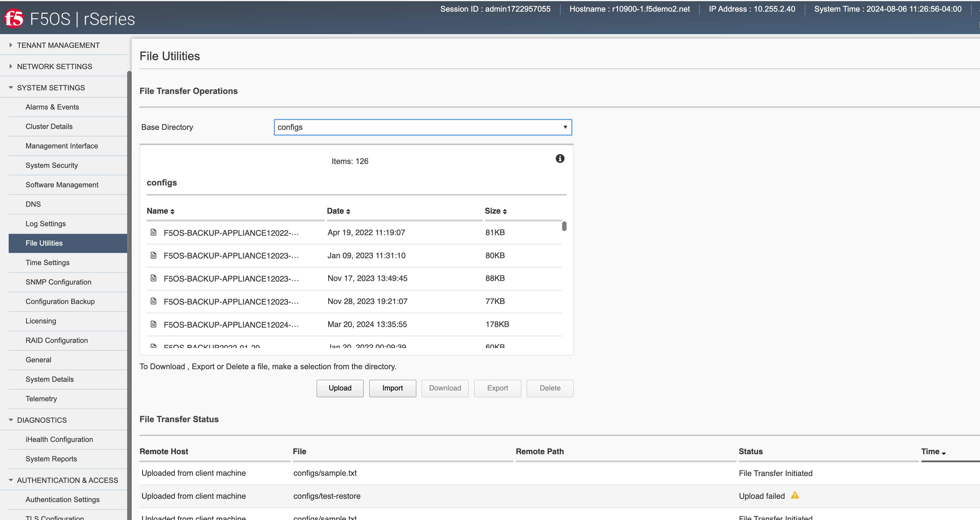This screenshot has width=980, height=520.
Task: Open Cluster Details page
Action: (x=49, y=126)
